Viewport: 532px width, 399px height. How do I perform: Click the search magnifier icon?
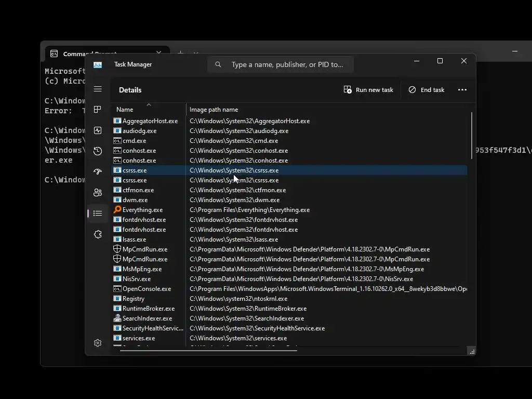click(x=218, y=64)
